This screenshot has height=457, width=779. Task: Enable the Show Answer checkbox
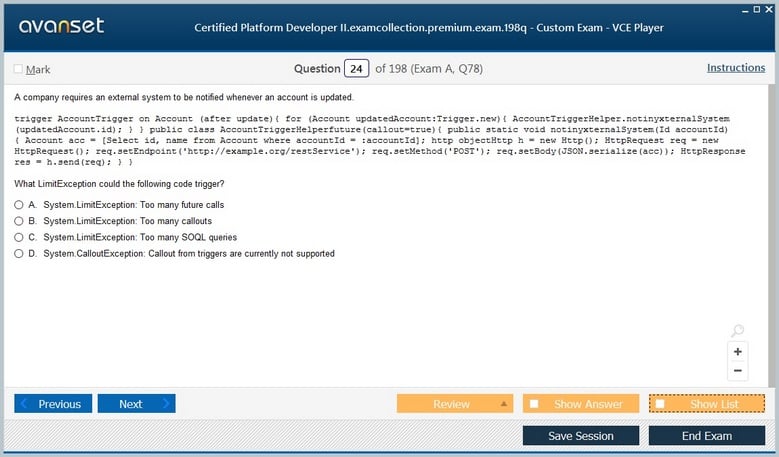tap(534, 403)
